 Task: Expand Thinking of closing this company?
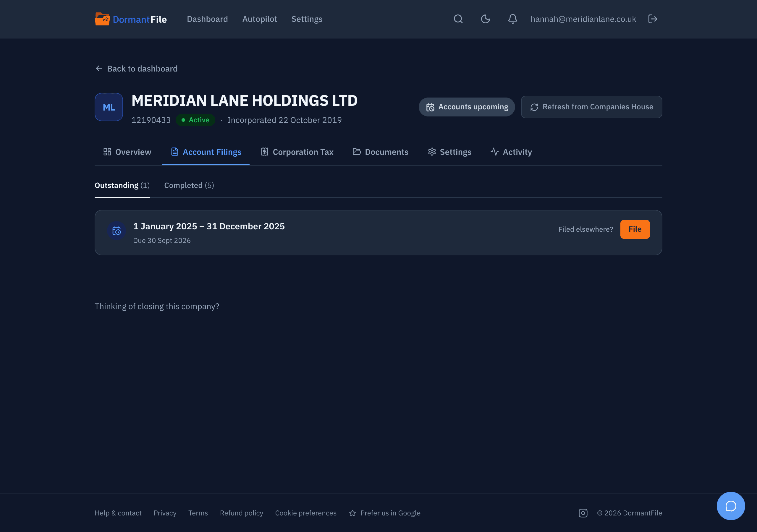coord(157,306)
